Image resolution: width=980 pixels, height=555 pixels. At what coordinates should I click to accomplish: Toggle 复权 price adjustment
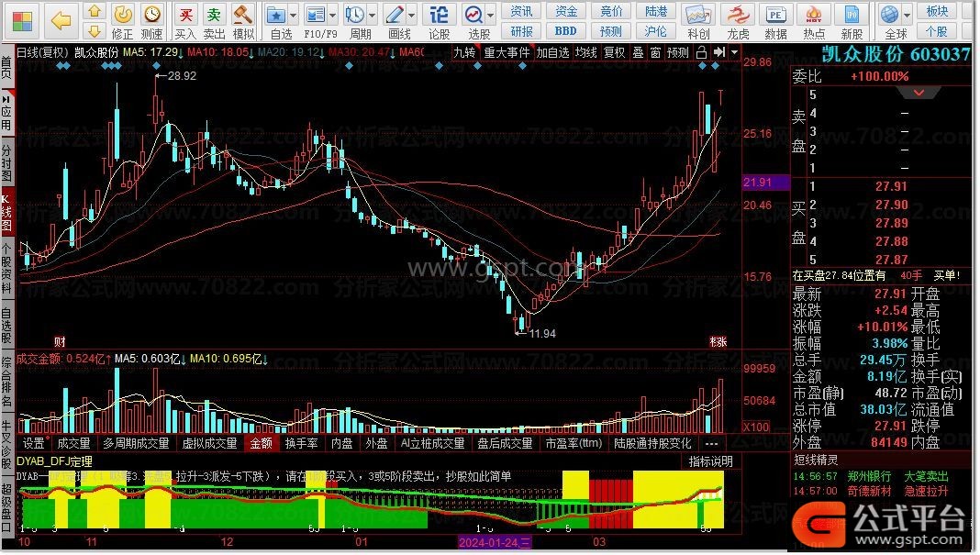pyautogui.click(x=614, y=52)
